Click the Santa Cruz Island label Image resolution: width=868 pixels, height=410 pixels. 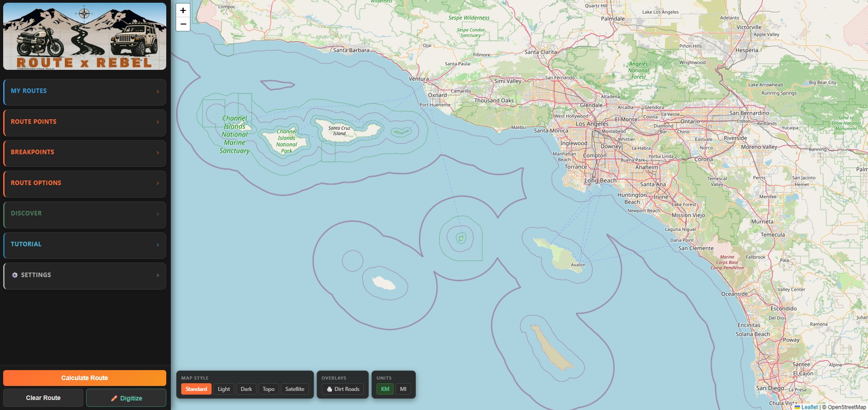tap(339, 131)
